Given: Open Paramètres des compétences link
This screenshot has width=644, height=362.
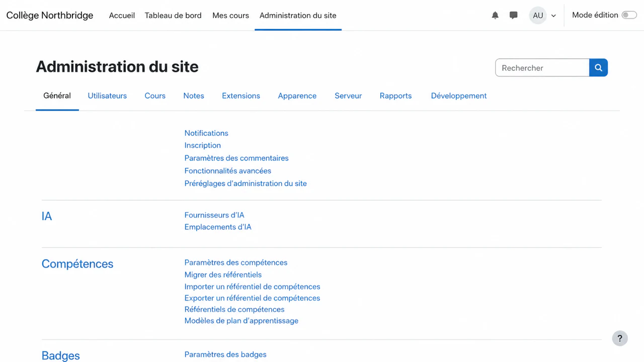Looking at the screenshot, I should (236, 262).
